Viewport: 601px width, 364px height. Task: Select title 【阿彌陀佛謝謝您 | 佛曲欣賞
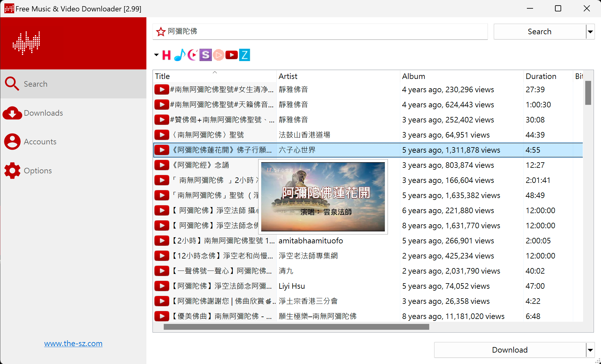(222, 301)
